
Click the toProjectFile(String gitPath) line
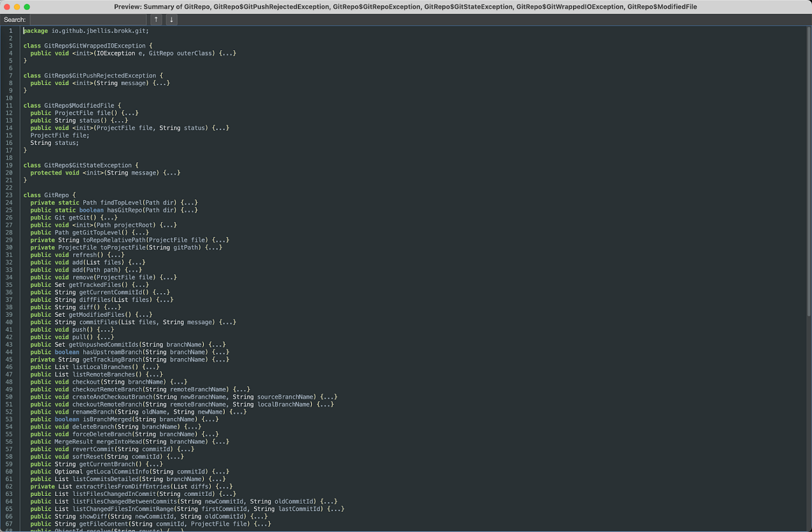pos(127,248)
